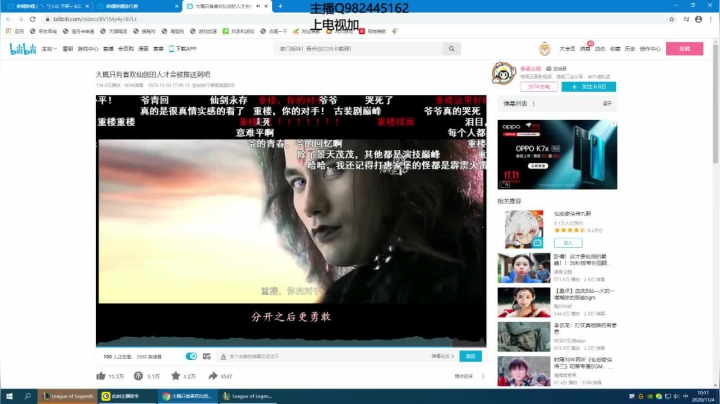Viewport: 720px width, 404px height.
Task: Click the 为TA充电 button
Action: coord(539,87)
